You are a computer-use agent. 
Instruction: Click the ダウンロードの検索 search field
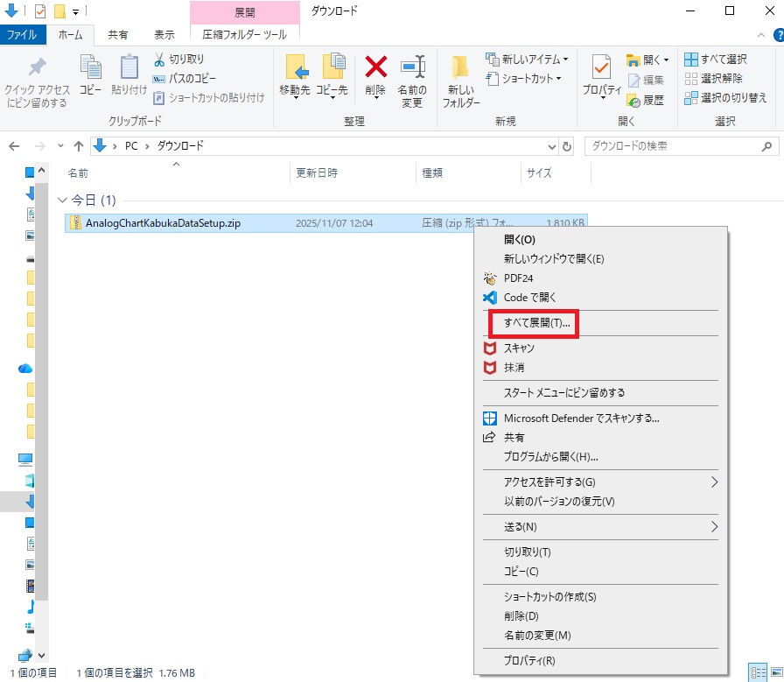point(674,146)
